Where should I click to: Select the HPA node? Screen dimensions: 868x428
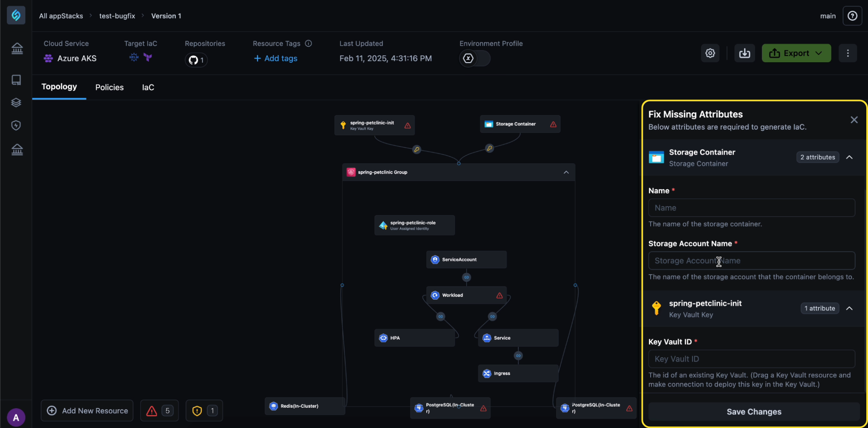click(x=415, y=338)
